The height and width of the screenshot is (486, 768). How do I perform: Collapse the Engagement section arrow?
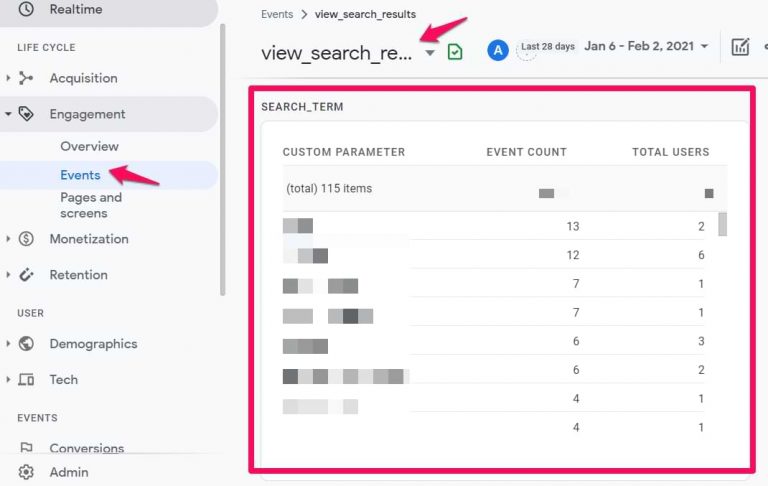click(9, 114)
